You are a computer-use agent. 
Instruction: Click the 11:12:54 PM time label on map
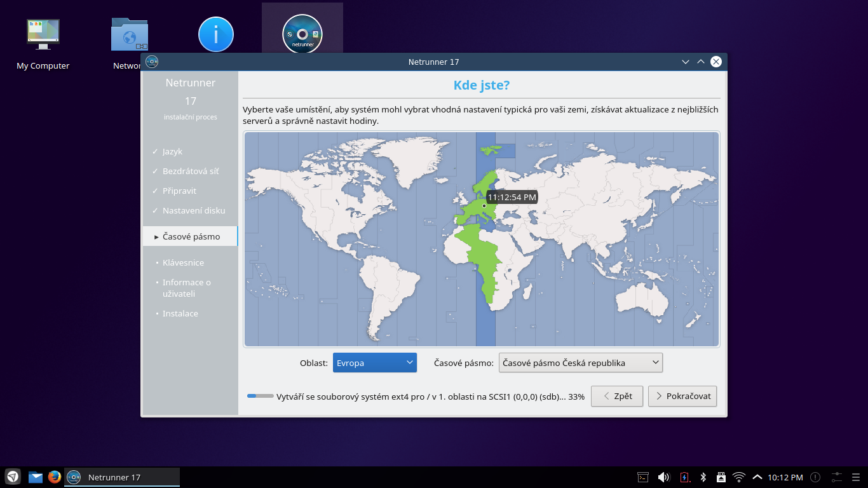click(512, 198)
